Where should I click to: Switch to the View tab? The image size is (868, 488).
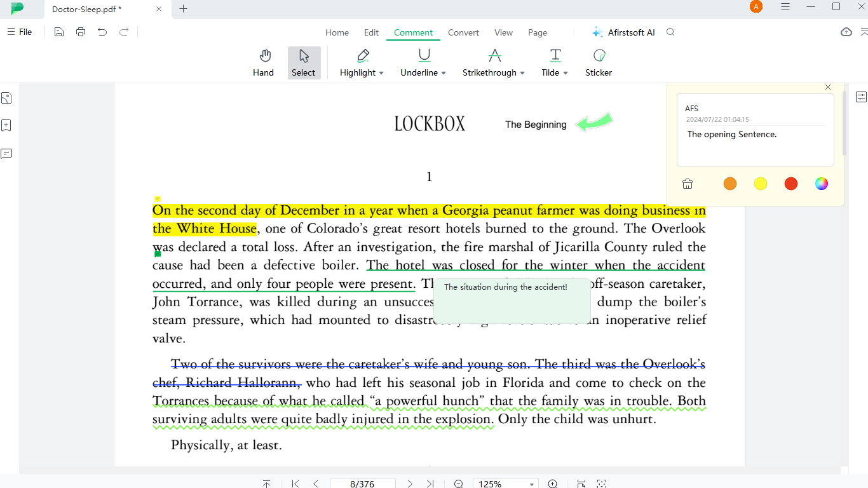[503, 32]
